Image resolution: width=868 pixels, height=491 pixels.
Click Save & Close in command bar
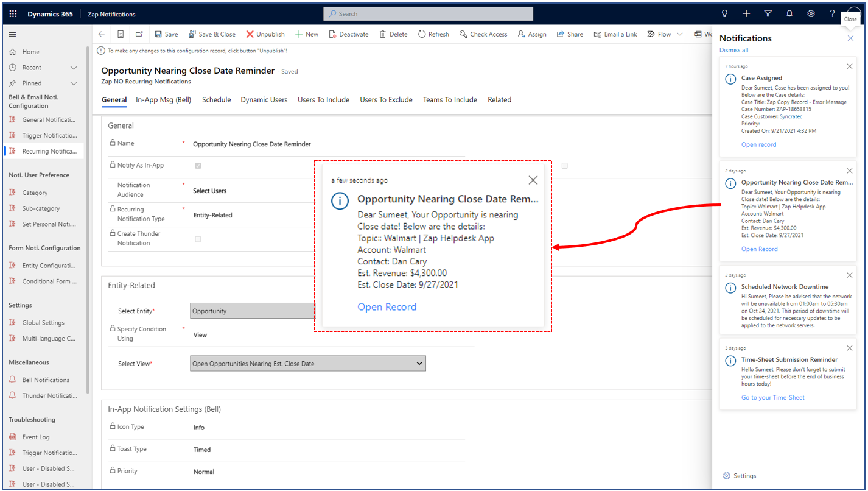coord(212,34)
